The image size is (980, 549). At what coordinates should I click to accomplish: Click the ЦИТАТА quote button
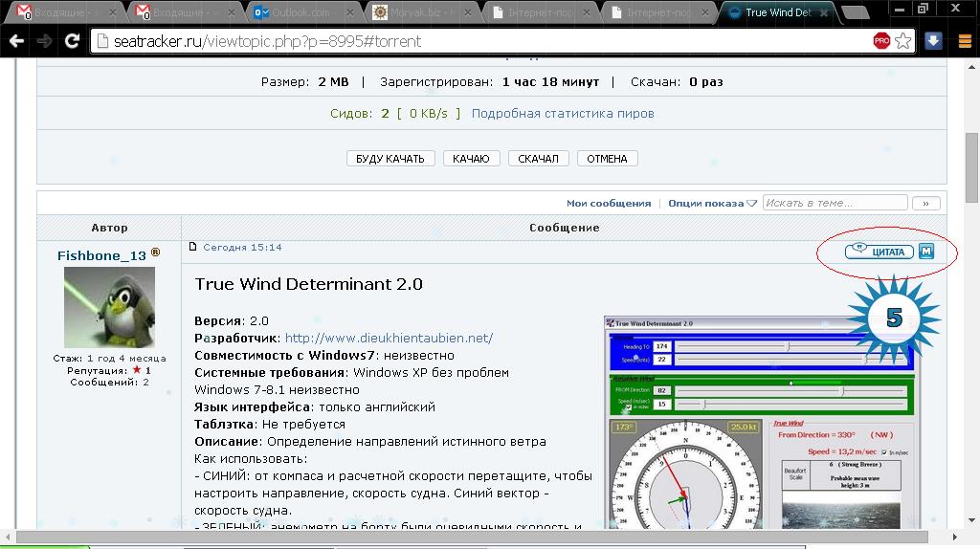pyautogui.click(x=878, y=252)
